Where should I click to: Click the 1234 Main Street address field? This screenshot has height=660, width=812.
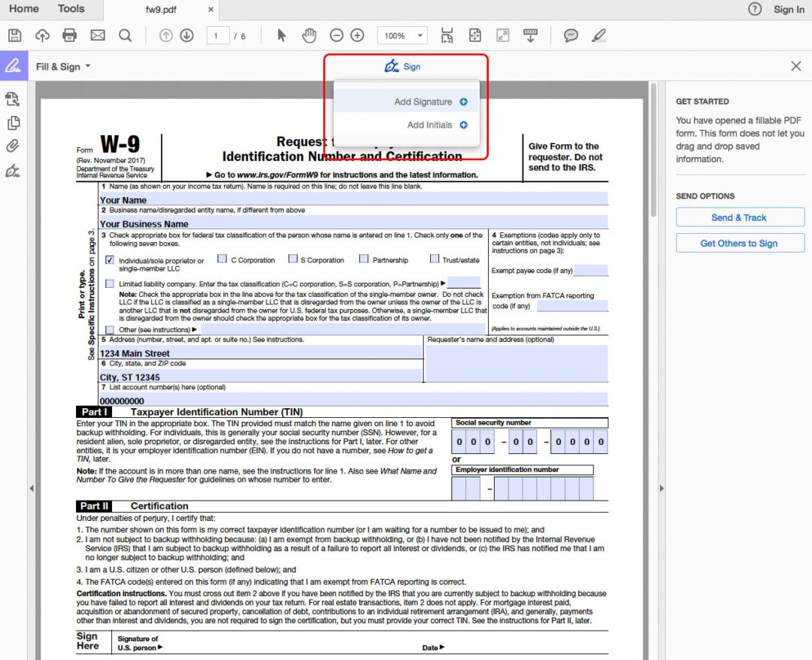tap(260, 353)
